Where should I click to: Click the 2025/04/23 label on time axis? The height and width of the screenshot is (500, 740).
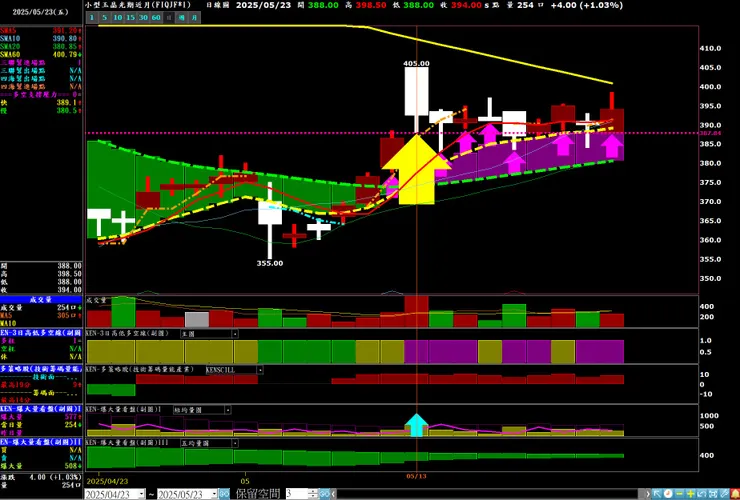coord(107,481)
